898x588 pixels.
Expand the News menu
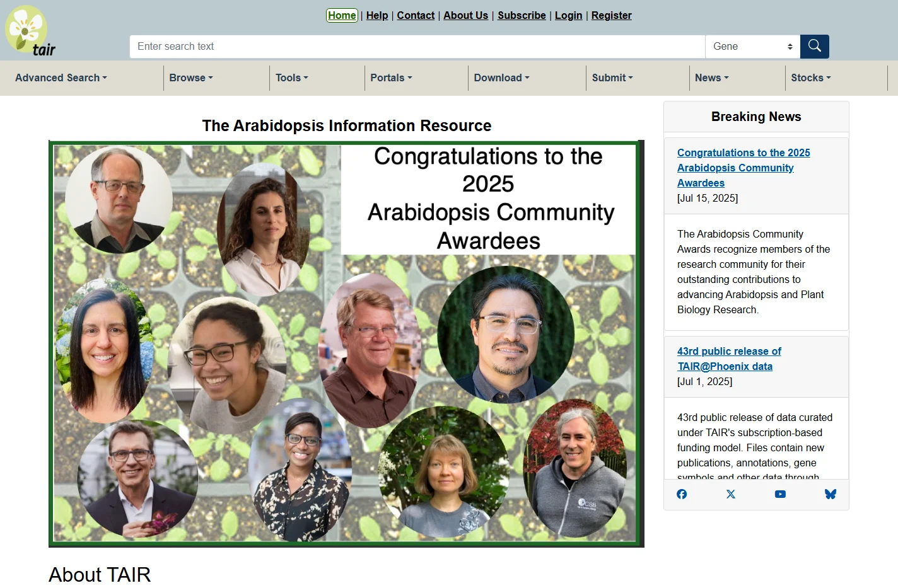point(712,78)
